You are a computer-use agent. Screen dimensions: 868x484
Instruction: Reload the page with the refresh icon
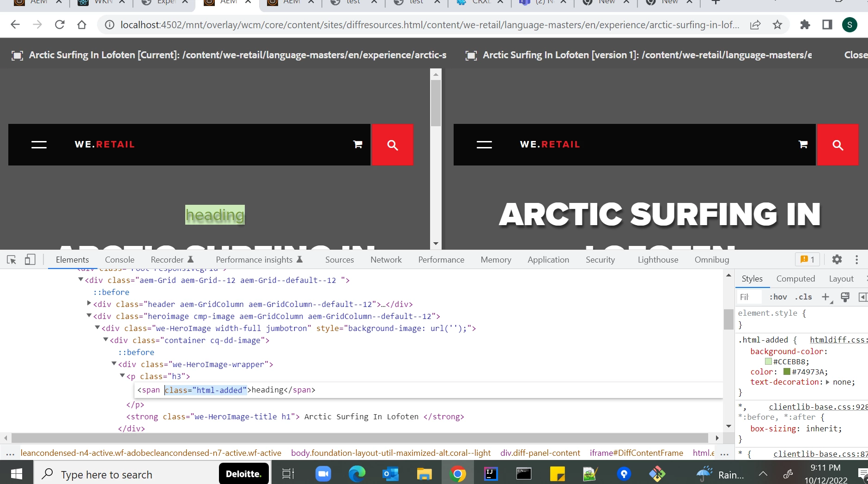pos(60,25)
